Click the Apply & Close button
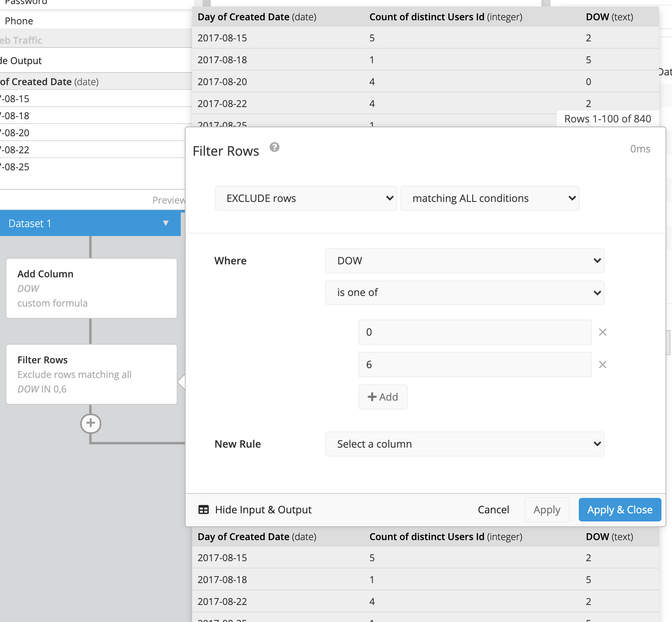The image size is (672, 622). pyautogui.click(x=620, y=510)
